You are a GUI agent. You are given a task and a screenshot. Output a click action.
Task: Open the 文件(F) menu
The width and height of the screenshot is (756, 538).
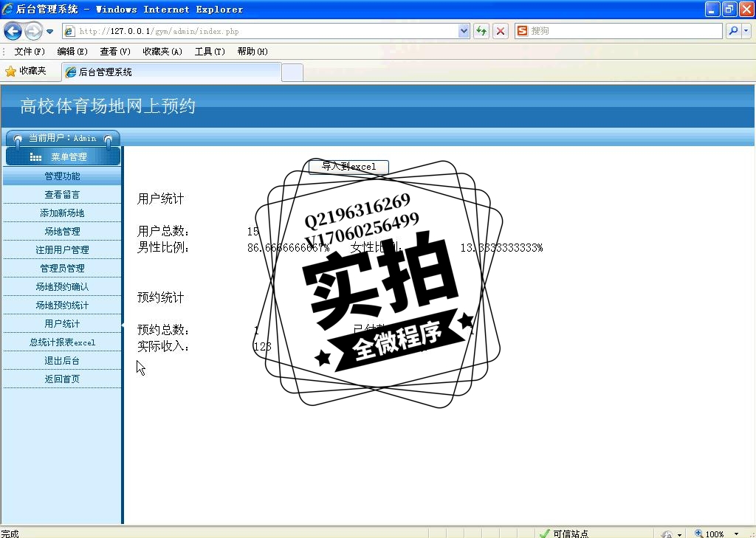[x=30, y=52]
